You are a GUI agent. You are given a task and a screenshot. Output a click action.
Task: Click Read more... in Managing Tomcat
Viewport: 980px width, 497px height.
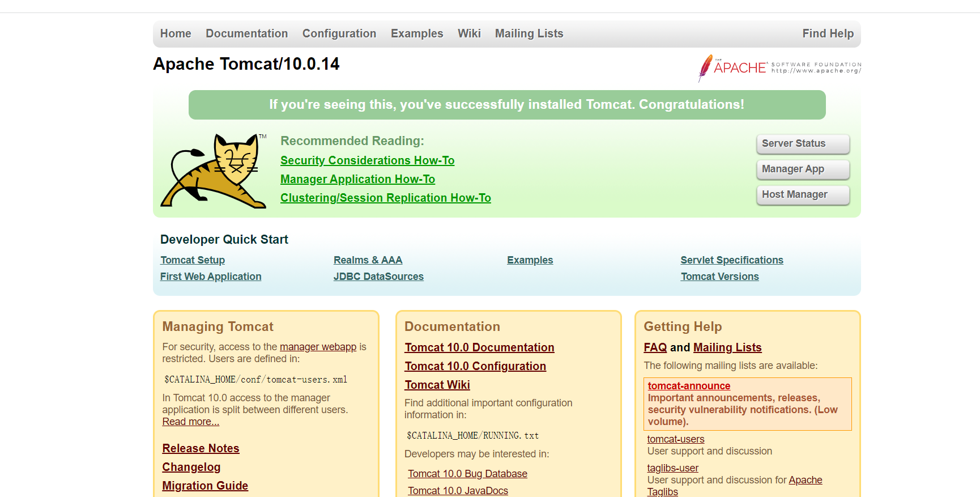point(191,422)
